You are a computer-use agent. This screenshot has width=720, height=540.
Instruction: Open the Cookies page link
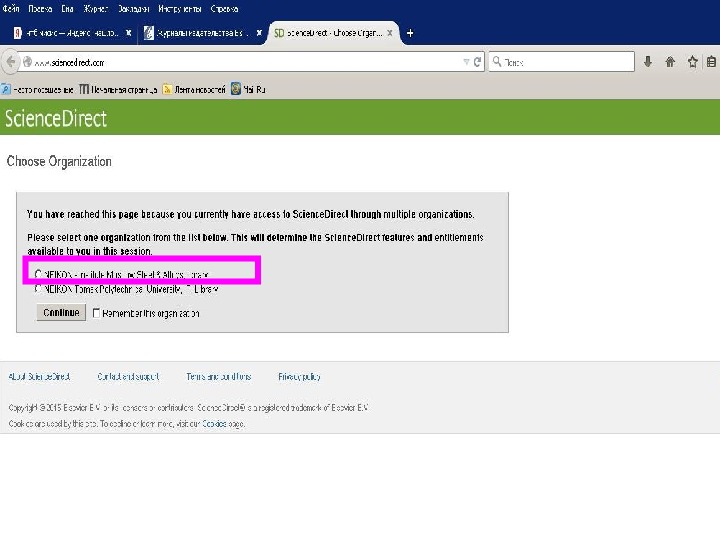[214, 423]
